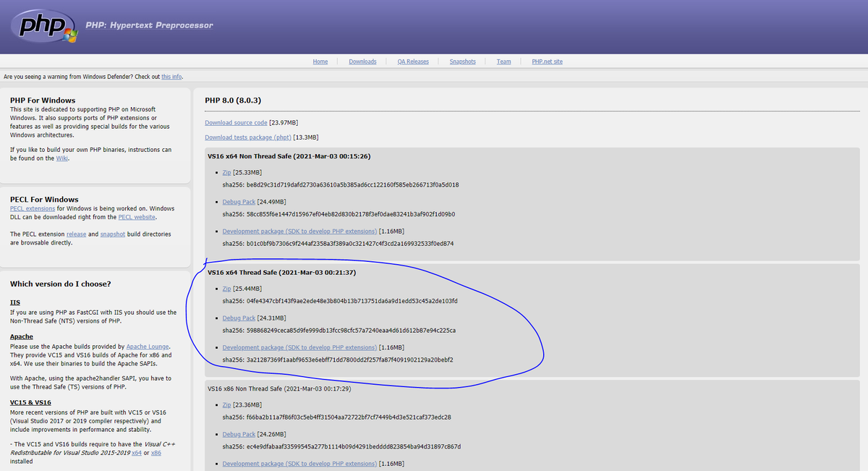This screenshot has width=868, height=471.
Task: Open PECL extensions link
Action: 33,208
